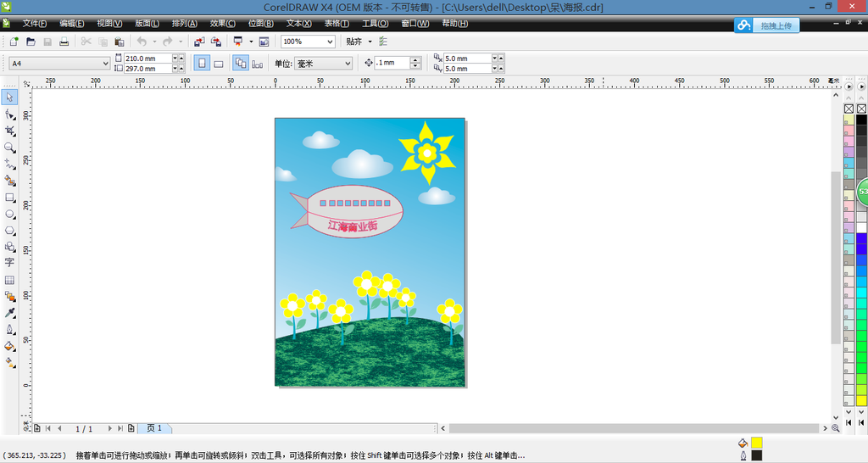This screenshot has height=463, width=868.
Task: Click the horizontal scrollbar track
Action: coord(634,428)
